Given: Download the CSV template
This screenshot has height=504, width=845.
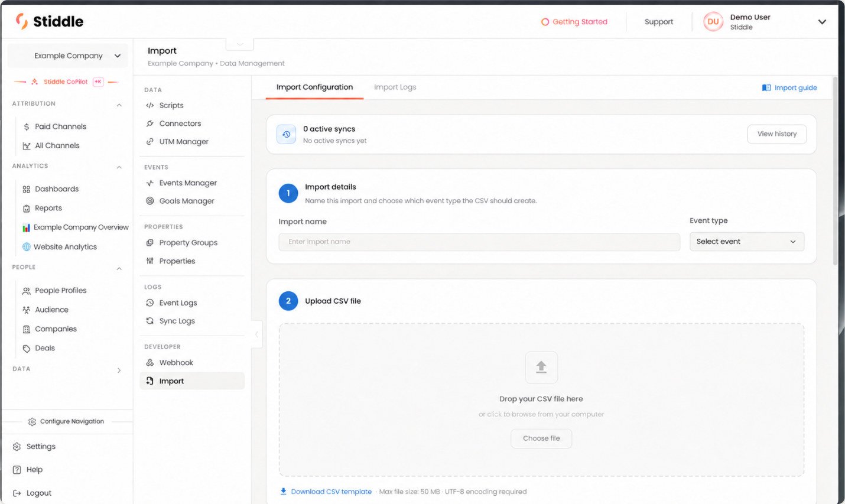Looking at the screenshot, I should [326, 492].
